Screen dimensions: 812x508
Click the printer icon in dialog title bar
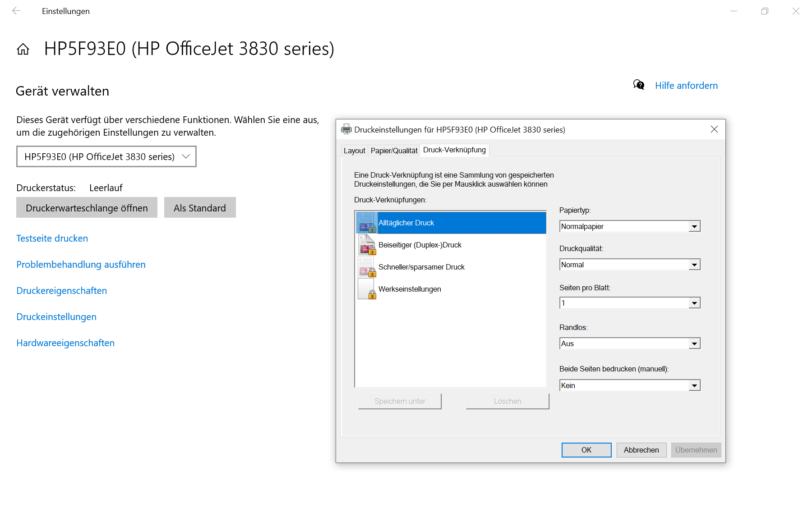[x=346, y=129]
